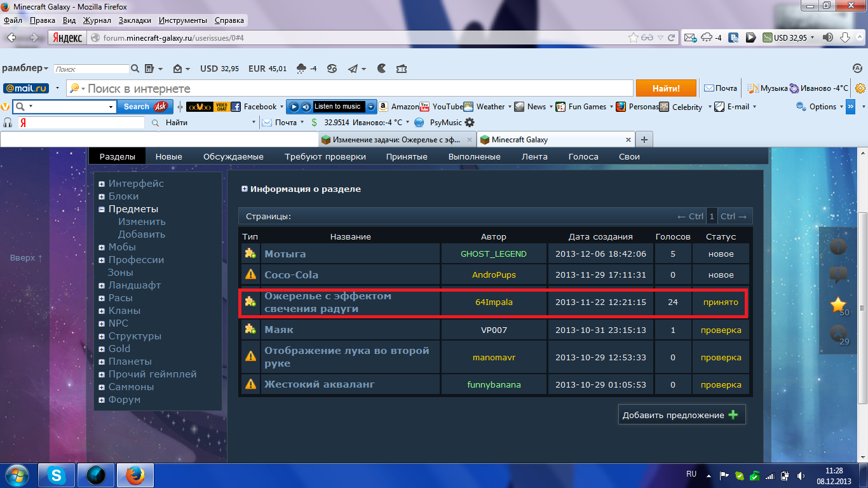Switch to Изменение задачи browser tab

(x=398, y=139)
